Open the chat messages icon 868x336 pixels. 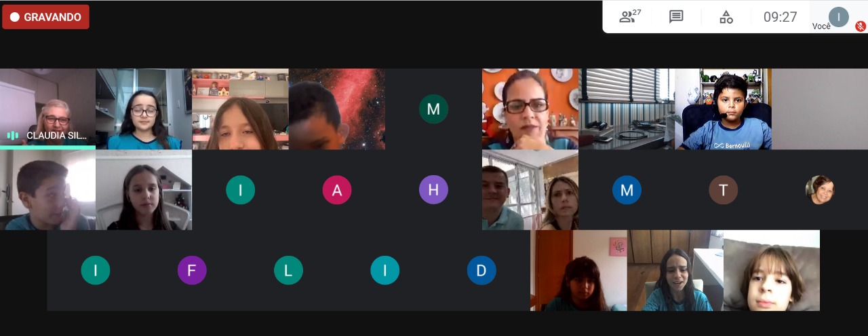pyautogui.click(x=676, y=17)
